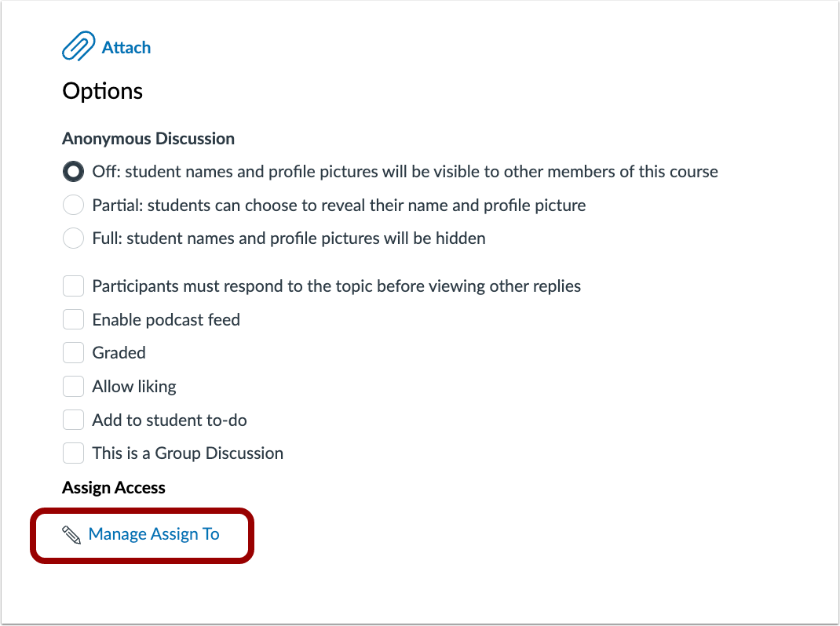Image resolution: width=840 pixels, height=626 pixels.
Task: Click the pencil icon beside Manage Assign To
Action: click(72, 533)
